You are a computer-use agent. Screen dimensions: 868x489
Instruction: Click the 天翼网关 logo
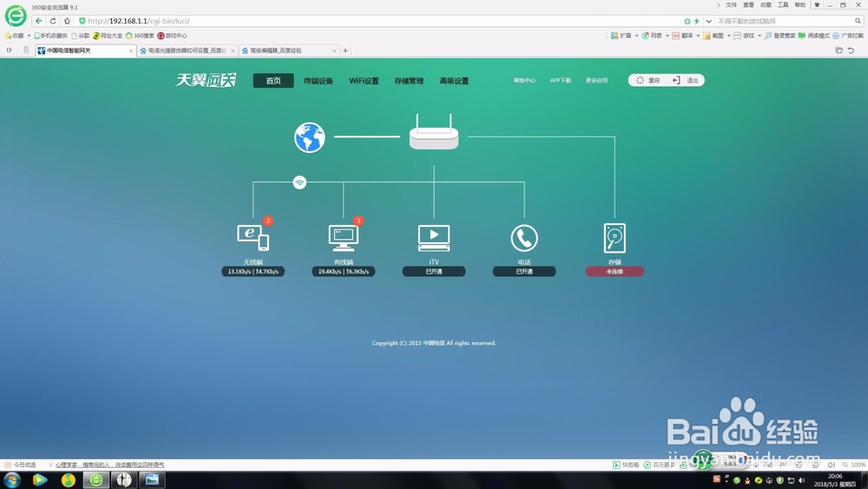pos(206,80)
